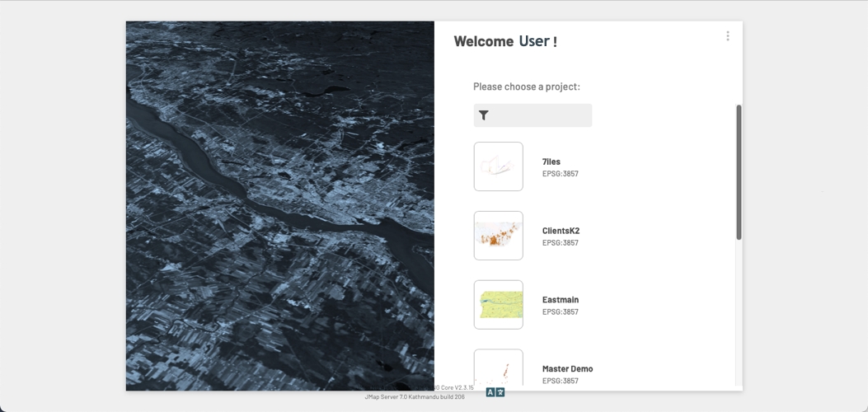Open the Master Demo project title
868x412 pixels.
pyautogui.click(x=567, y=369)
